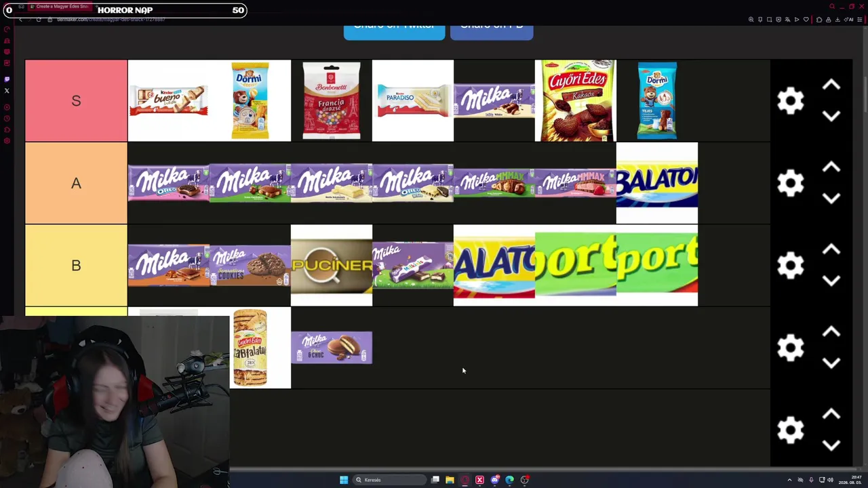
Task: Open settings gear for the B tier row
Action: tap(790, 265)
